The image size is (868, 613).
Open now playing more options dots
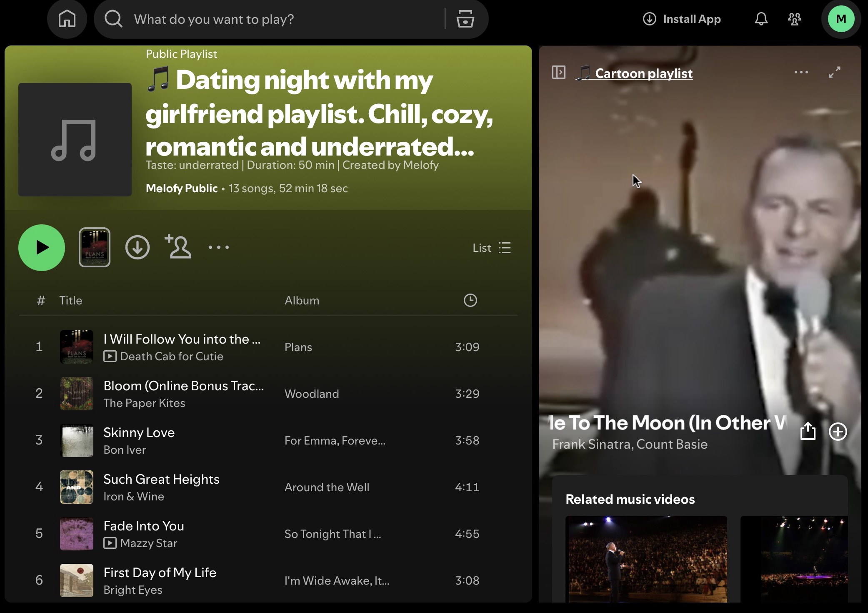click(x=801, y=73)
